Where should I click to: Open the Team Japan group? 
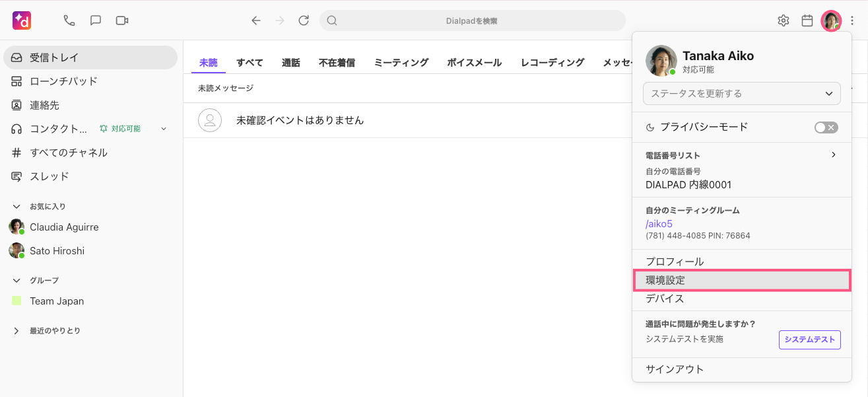pos(90,301)
